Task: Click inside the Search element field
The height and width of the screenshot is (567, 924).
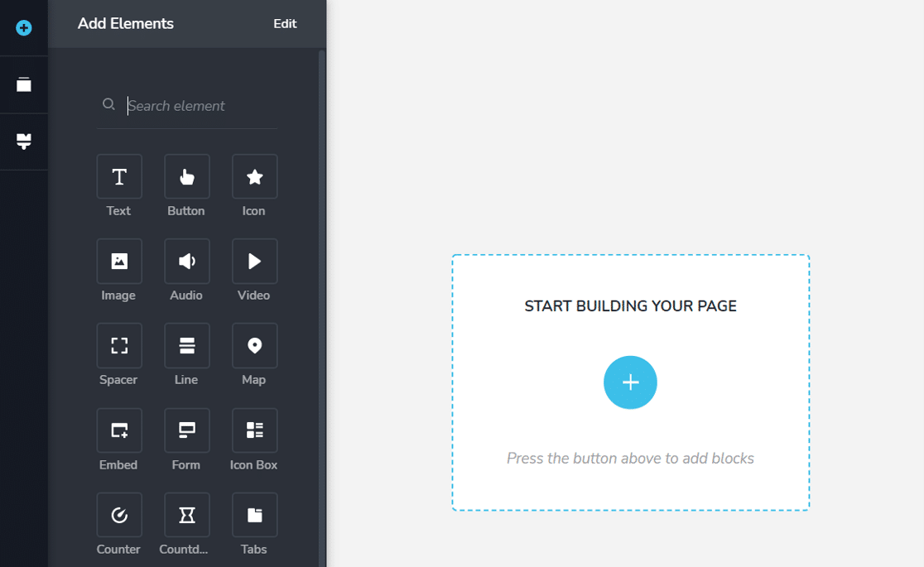Action: 199,105
